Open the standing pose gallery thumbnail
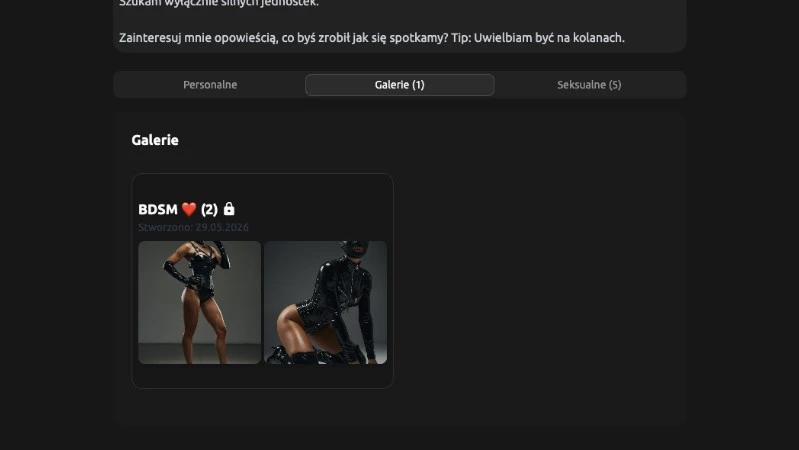The width and height of the screenshot is (799, 450). tap(199, 302)
